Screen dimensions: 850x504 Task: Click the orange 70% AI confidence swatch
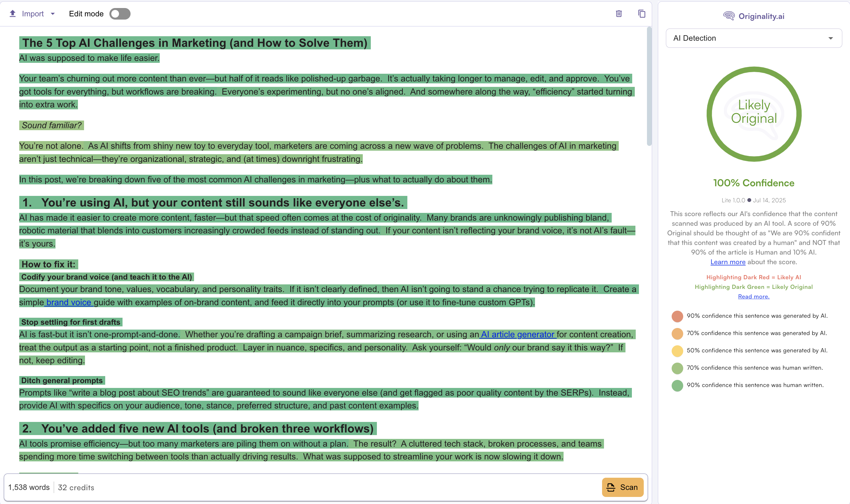coord(677,333)
